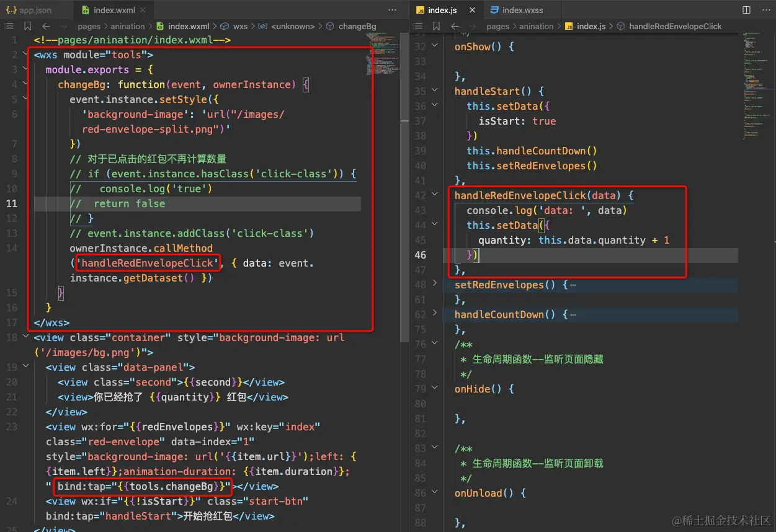Open 'anination' in the left breadcrumb

point(127,26)
